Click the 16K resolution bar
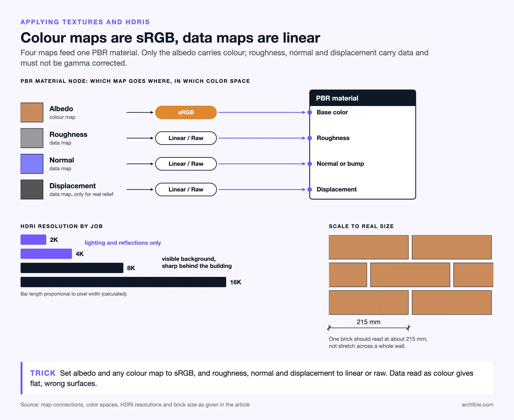514x420 pixels. (x=123, y=282)
